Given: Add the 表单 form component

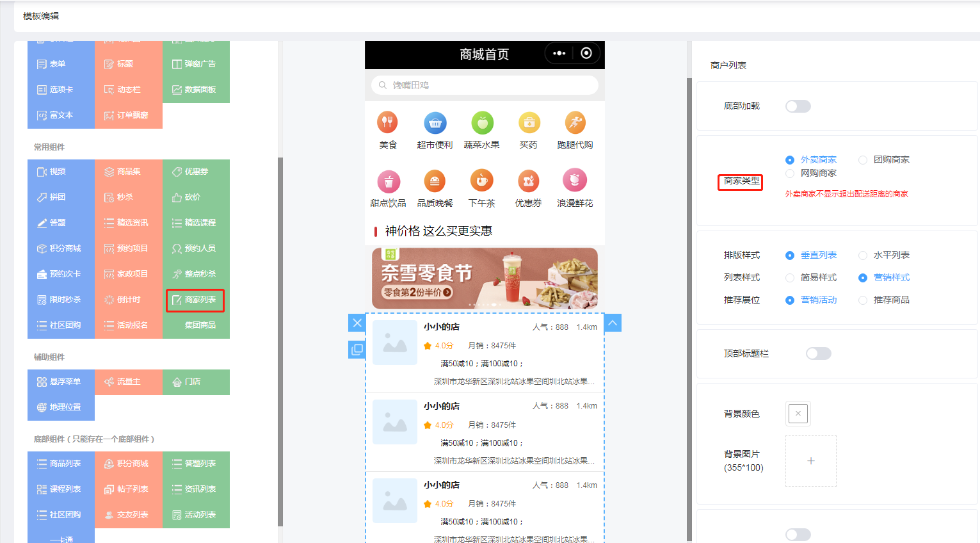Looking at the screenshot, I should pyautogui.click(x=61, y=64).
